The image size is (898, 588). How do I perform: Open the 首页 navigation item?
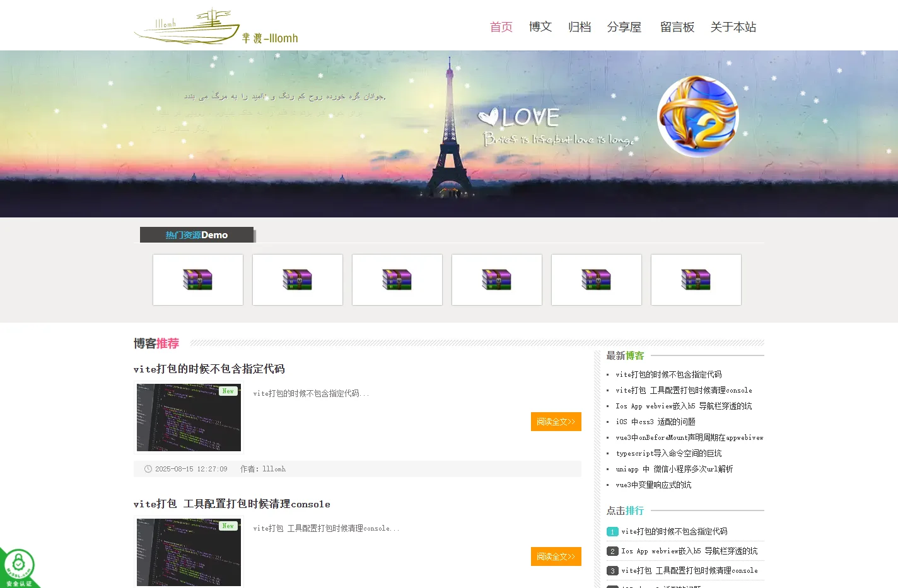tap(501, 26)
